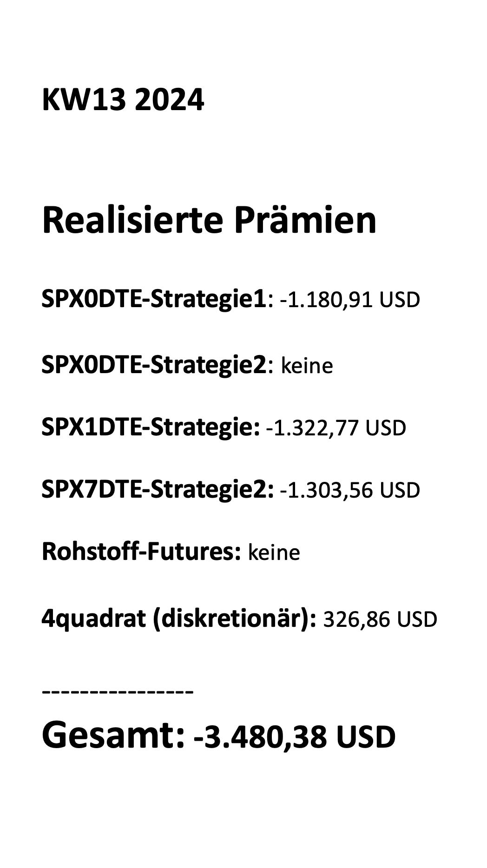
Task: Click the SPX0DTE-Strategie2 label
Action: 154,365
